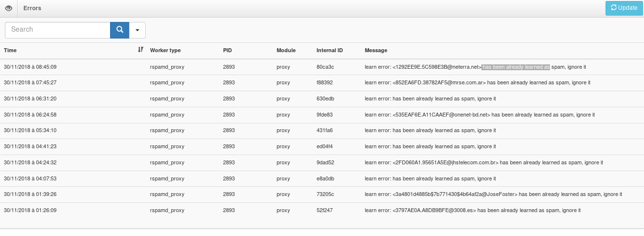This screenshot has width=644, height=236.
Task: Click internal ID 630edb
Action: 325,99
